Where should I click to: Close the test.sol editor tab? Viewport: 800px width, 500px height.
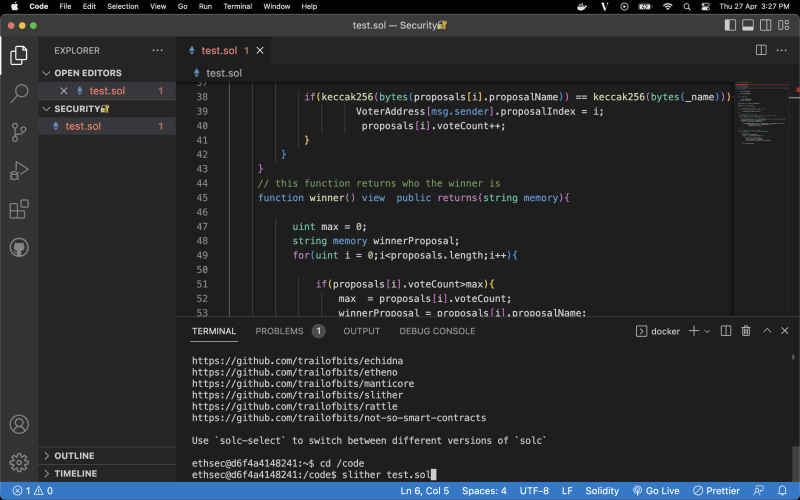coord(260,50)
